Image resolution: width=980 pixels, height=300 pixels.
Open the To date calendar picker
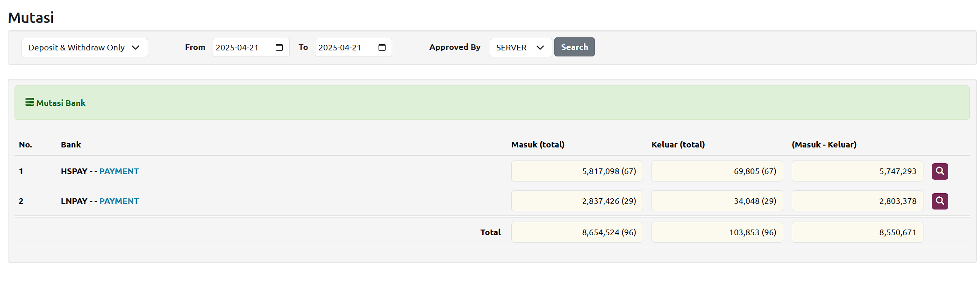(x=382, y=48)
